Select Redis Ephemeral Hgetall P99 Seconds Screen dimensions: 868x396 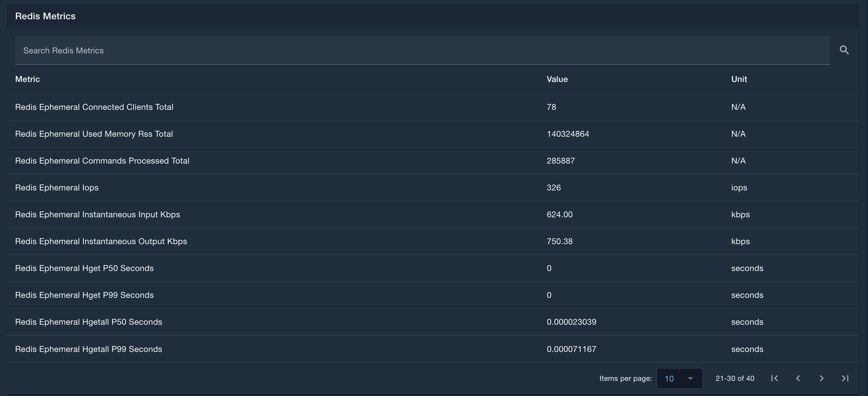[x=433, y=349]
